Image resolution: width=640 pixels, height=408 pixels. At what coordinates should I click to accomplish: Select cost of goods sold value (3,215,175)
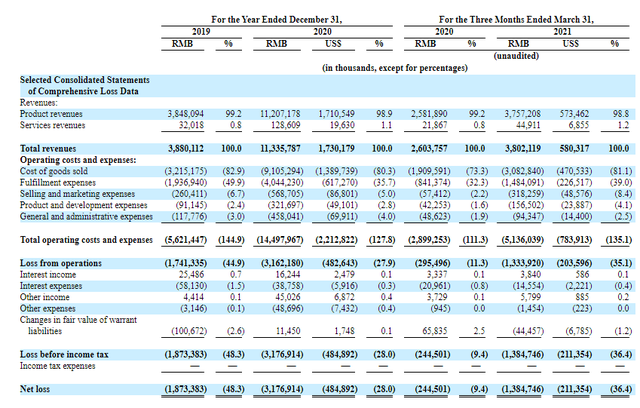coord(186,171)
